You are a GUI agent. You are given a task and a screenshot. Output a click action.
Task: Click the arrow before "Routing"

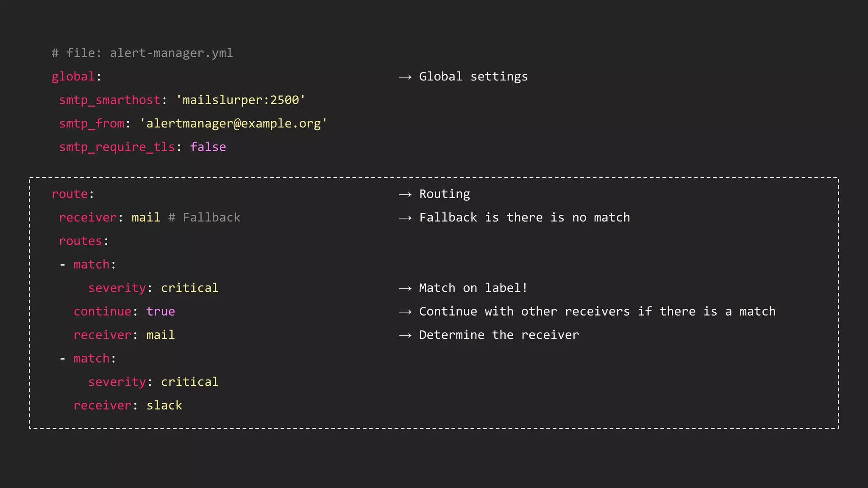[405, 194]
